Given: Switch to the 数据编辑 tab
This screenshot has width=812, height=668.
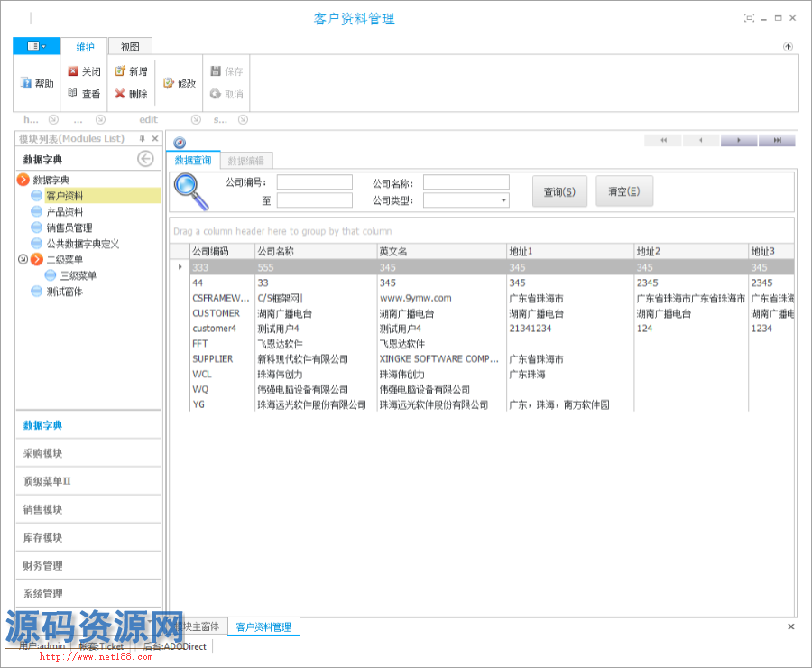Looking at the screenshot, I should (x=246, y=161).
